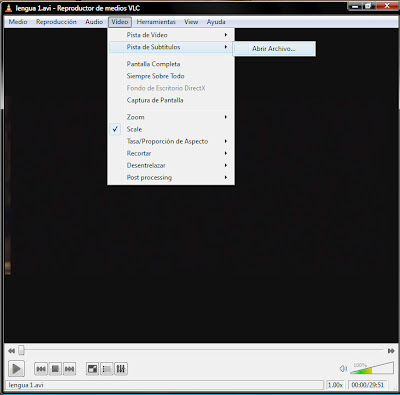400x395 pixels.
Task: Expand Pista de Video submenu
Action: [171, 35]
